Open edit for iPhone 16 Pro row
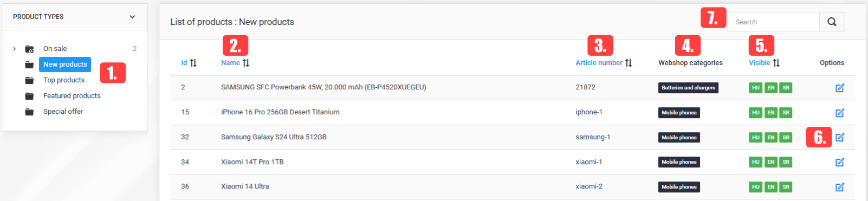This screenshot has height=201, width=868. point(840,113)
